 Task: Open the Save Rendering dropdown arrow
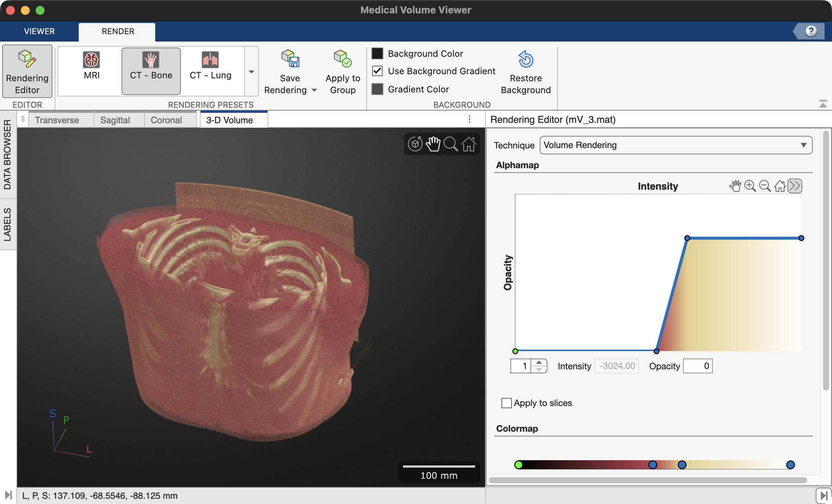tap(314, 90)
